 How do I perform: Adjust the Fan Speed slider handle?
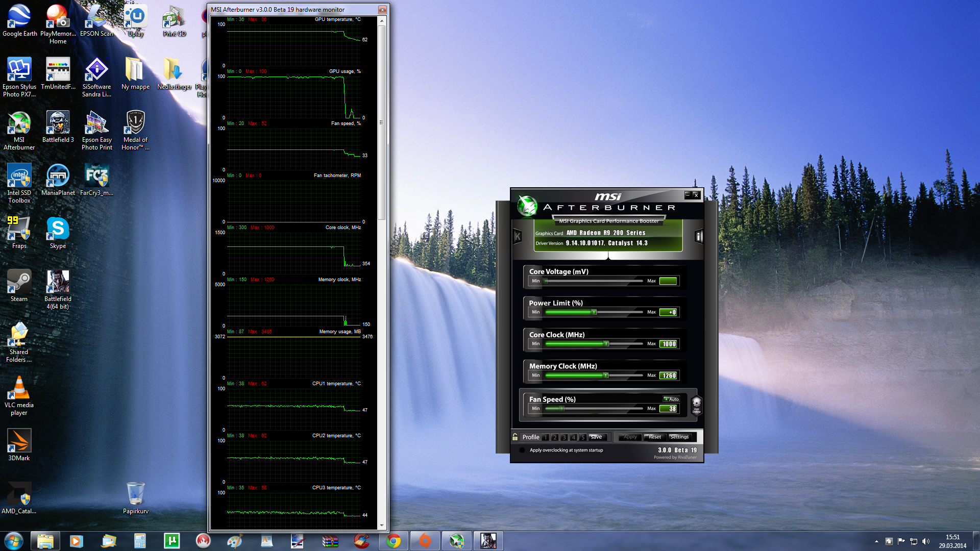click(562, 409)
